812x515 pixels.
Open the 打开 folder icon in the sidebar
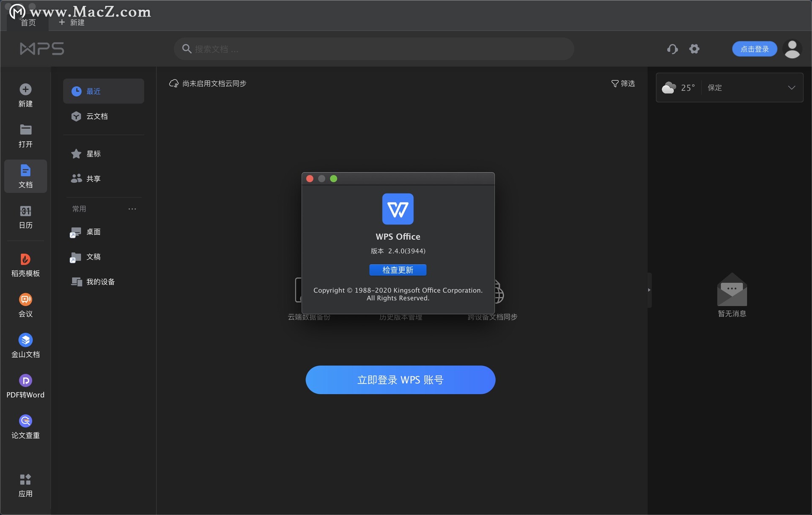pyautogui.click(x=25, y=129)
